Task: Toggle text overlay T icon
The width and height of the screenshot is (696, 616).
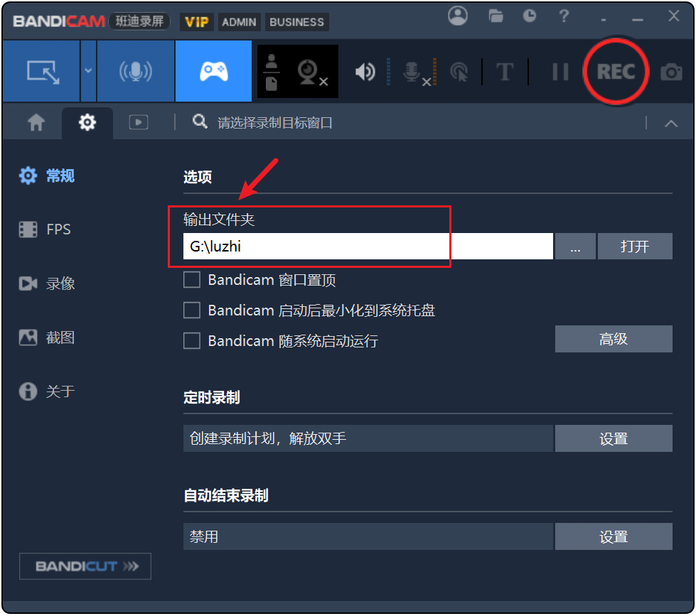Action: [x=505, y=72]
